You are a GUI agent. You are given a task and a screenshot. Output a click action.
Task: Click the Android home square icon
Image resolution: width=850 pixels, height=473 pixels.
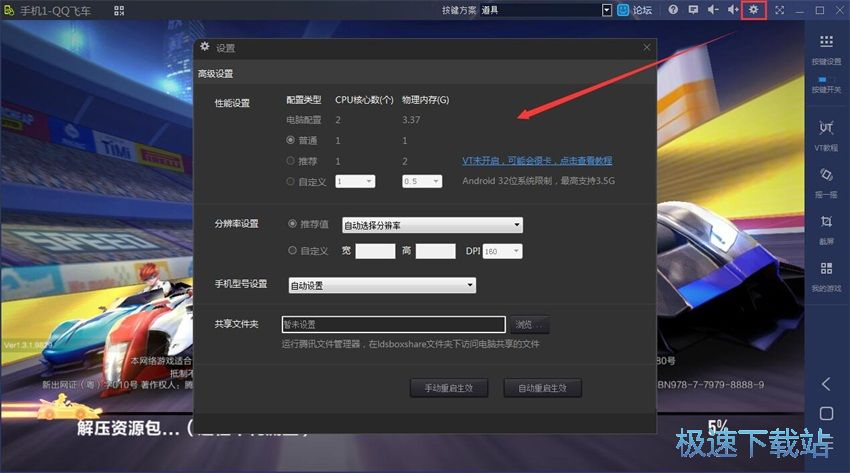826,413
